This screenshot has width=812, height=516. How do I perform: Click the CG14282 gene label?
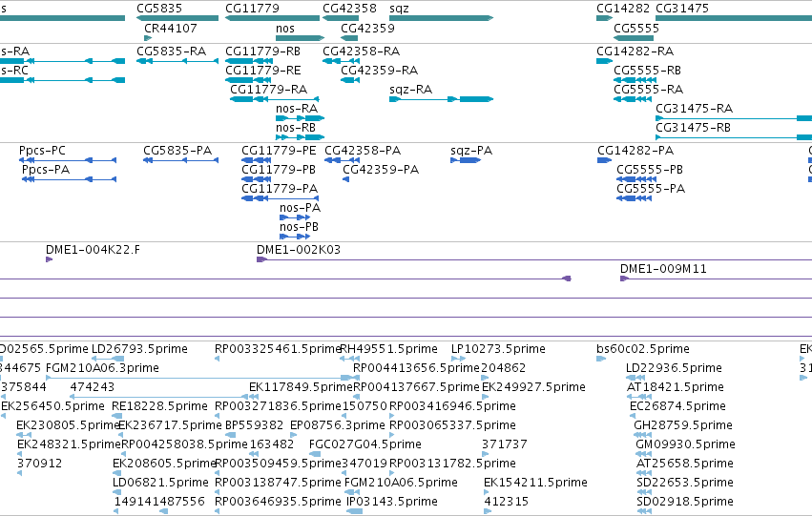click(x=623, y=9)
